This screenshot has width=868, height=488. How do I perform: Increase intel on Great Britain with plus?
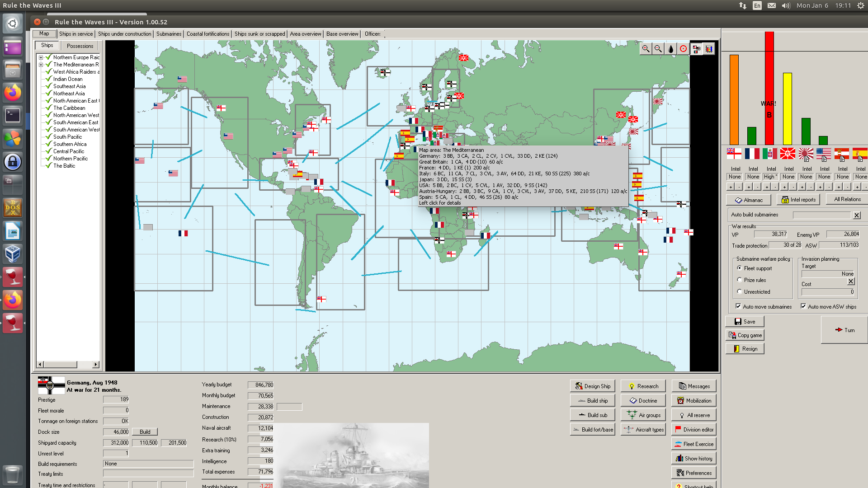point(730,187)
